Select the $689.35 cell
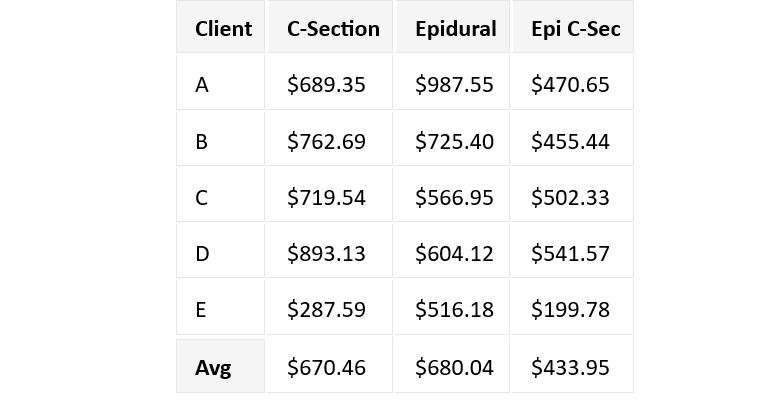The height and width of the screenshot is (408, 772). pyautogui.click(x=326, y=85)
